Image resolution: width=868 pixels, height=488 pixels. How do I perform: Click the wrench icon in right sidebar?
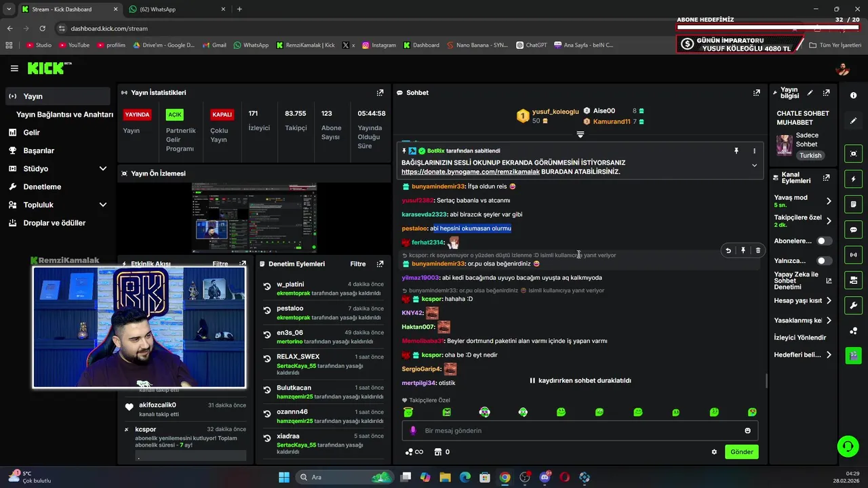(853, 305)
